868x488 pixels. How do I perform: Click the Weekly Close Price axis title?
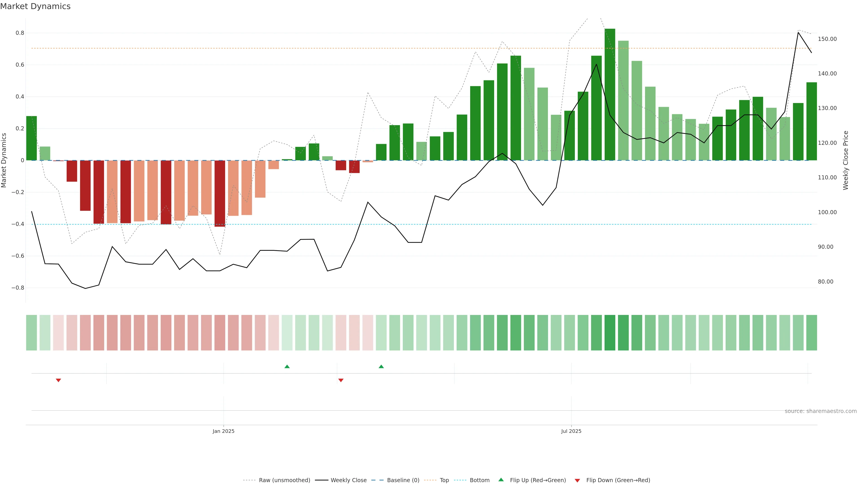[846, 160]
